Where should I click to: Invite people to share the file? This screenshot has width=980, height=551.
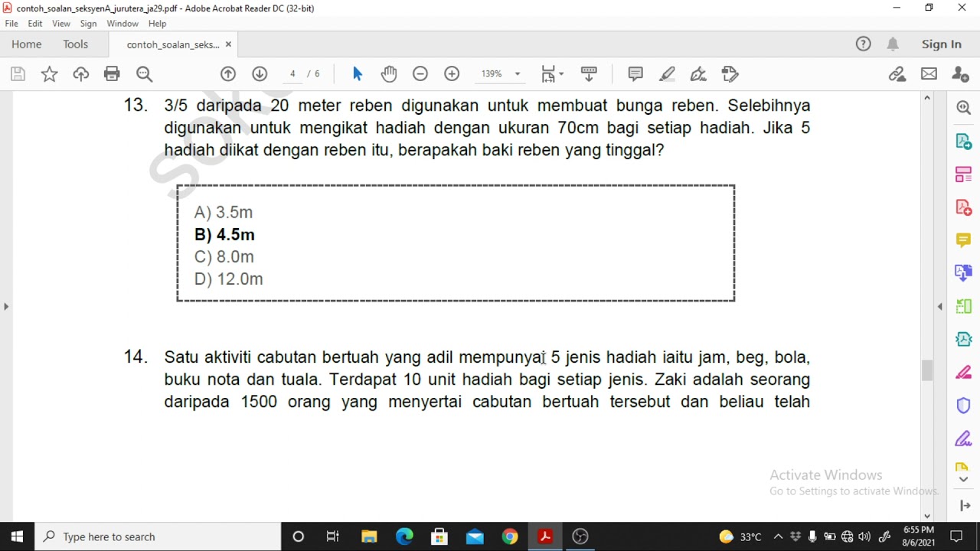pos(960,74)
